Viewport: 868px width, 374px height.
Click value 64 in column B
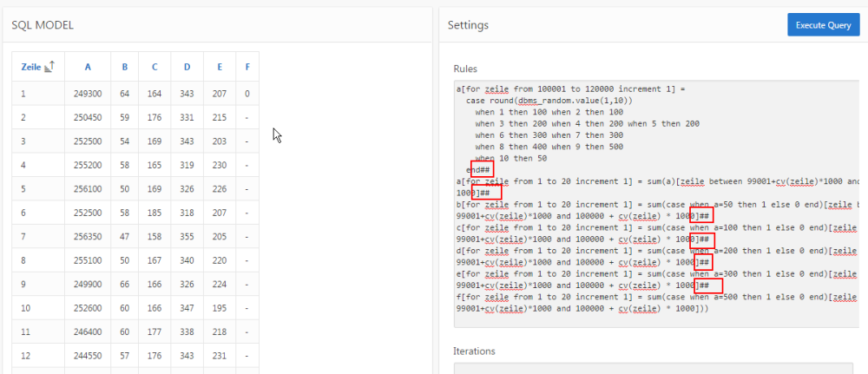click(x=124, y=94)
